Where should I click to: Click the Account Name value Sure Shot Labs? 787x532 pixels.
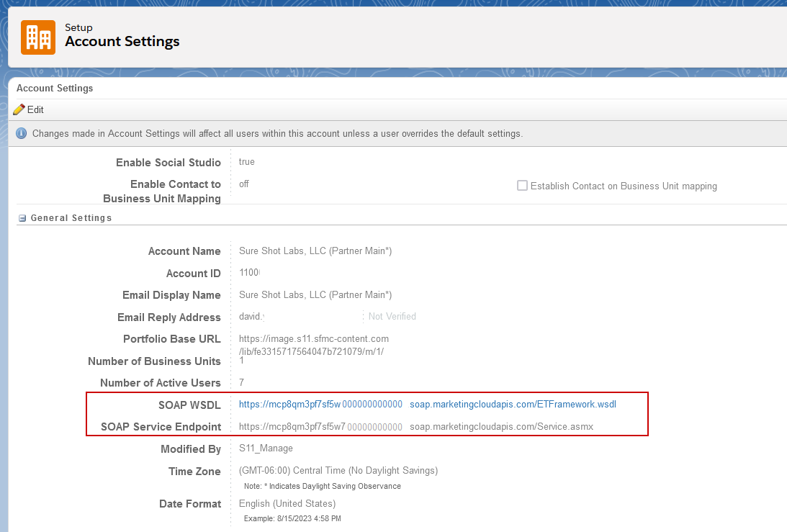[315, 251]
